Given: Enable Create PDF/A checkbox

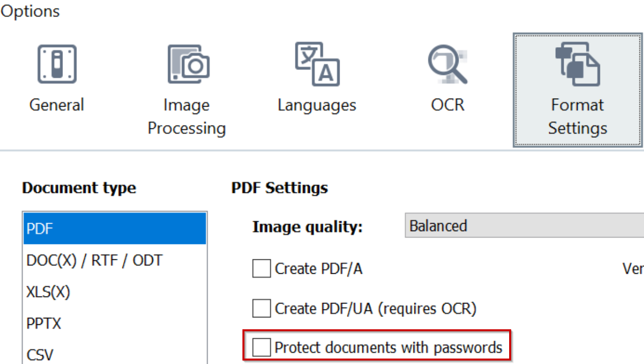Looking at the screenshot, I should point(261,269).
